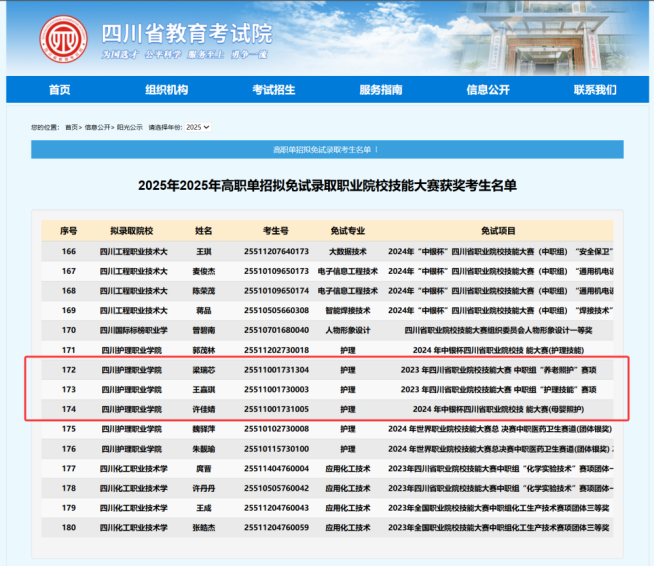Select candidate number 25510505660308
654x566 pixels.
276,310
